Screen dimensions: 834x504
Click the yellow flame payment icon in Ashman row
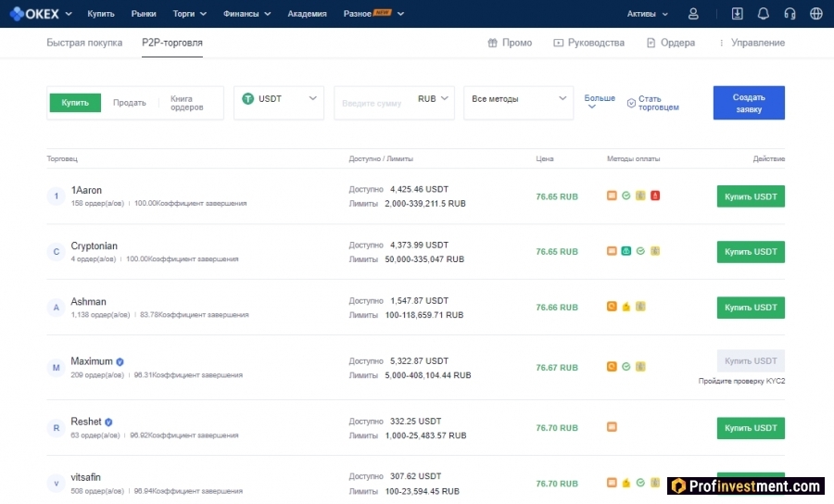[626, 307]
